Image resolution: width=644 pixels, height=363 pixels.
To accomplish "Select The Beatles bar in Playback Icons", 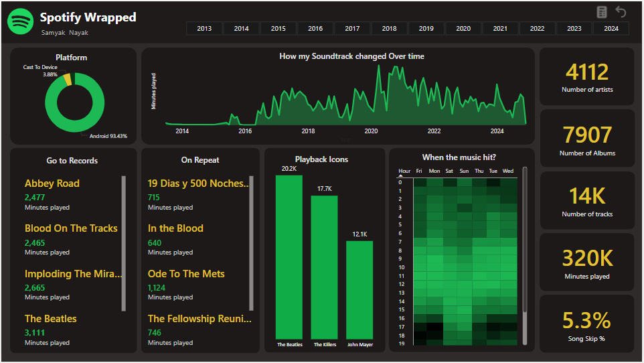I will (289, 257).
